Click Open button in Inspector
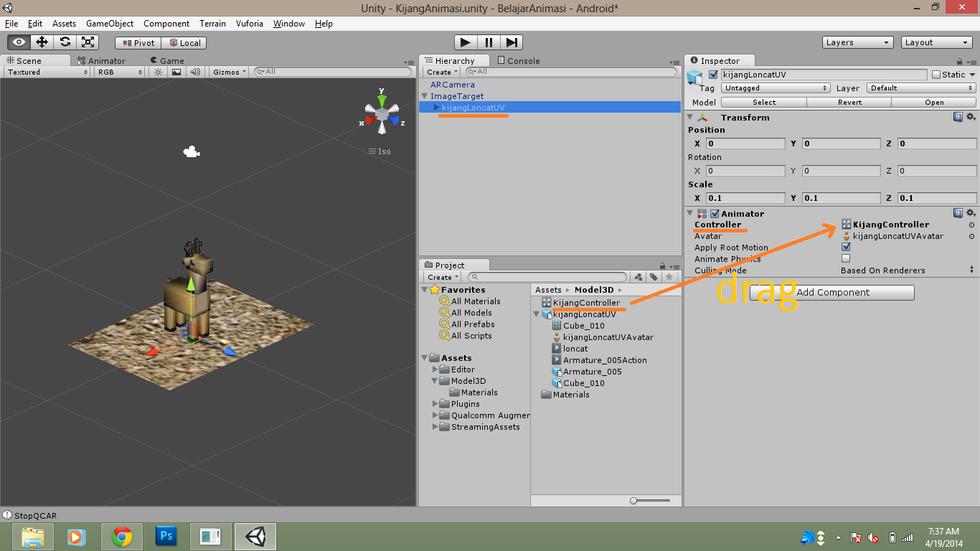The image size is (980, 551). (934, 103)
